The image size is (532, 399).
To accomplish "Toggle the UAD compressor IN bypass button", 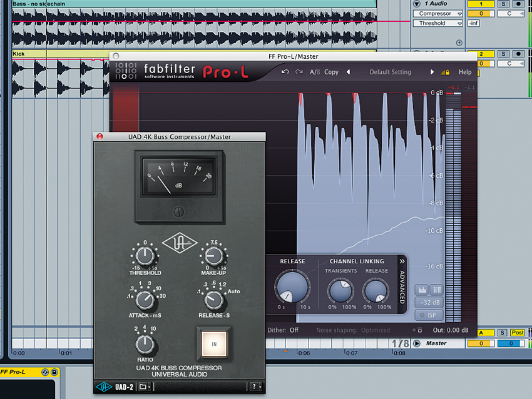I will pos(214,344).
